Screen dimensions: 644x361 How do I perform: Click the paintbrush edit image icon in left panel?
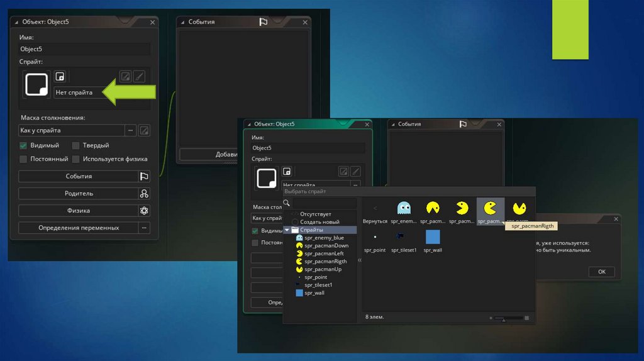point(139,77)
